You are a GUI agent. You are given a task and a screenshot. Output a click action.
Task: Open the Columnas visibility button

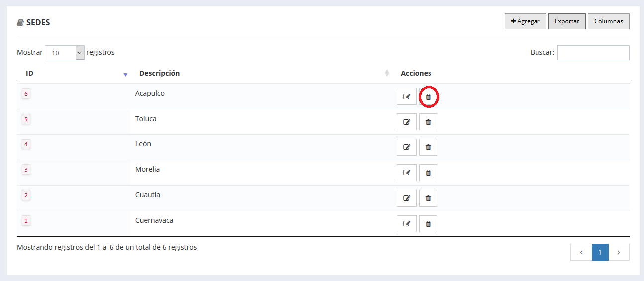[x=609, y=21]
